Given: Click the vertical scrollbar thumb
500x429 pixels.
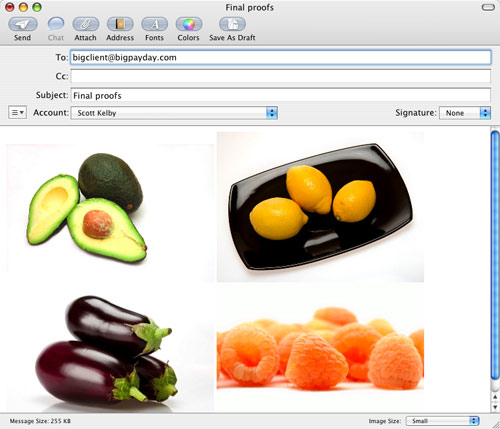Looking at the screenshot, I should [495, 255].
